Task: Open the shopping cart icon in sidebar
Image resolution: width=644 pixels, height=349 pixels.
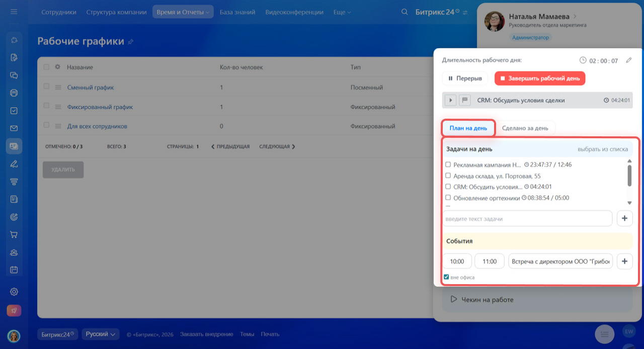Action: tap(14, 234)
